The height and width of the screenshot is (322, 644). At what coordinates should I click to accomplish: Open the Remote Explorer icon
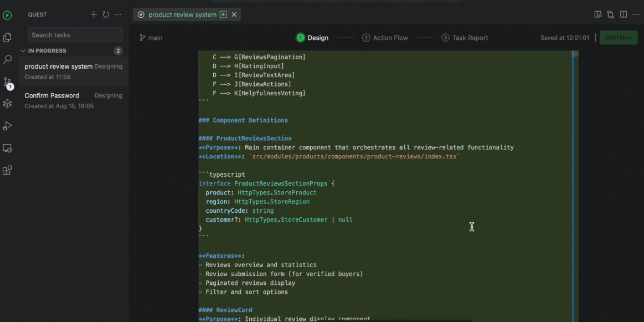[x=7, y=149]
